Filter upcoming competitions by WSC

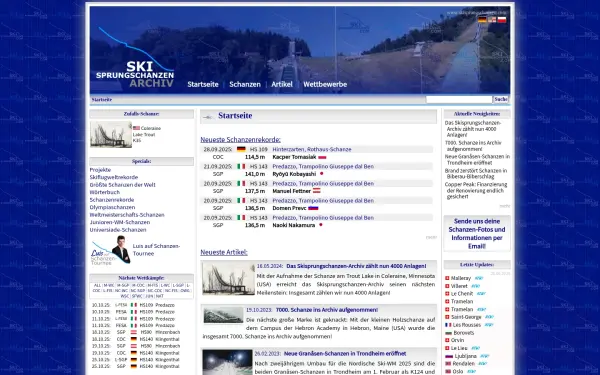coord(125,296)
